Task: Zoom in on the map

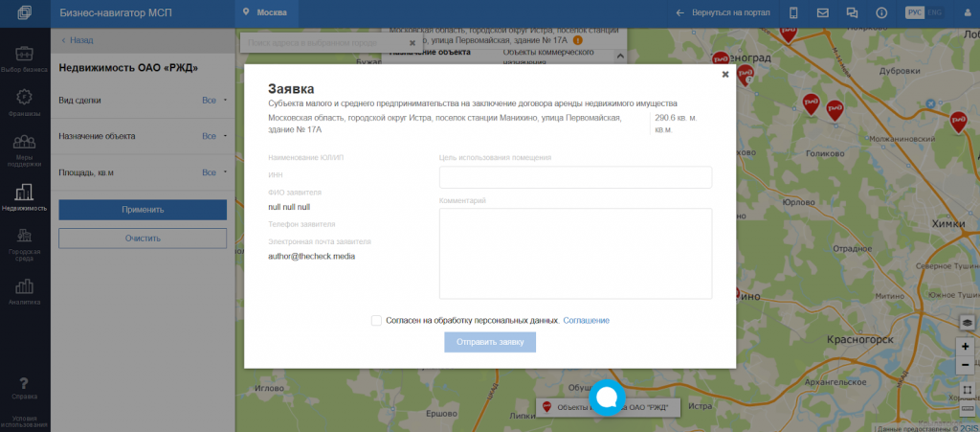Action: tap(967, 347)
